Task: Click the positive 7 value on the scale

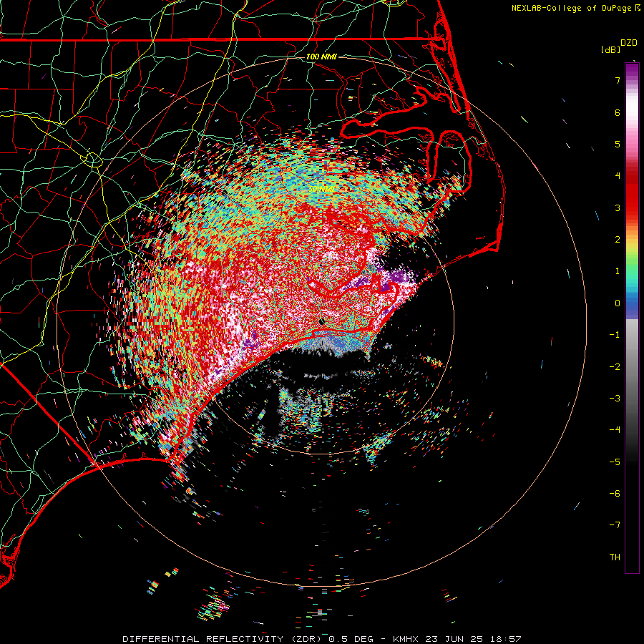Action: point(618,80)
